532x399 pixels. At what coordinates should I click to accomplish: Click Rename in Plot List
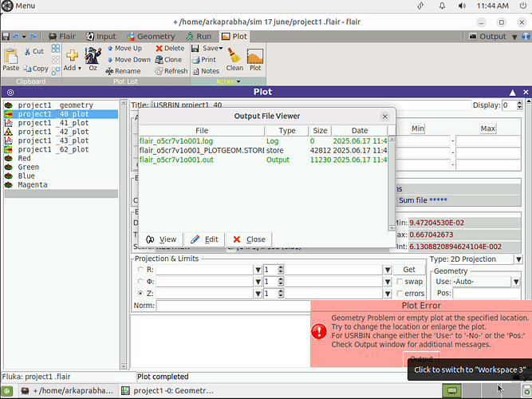coord(123,71)
